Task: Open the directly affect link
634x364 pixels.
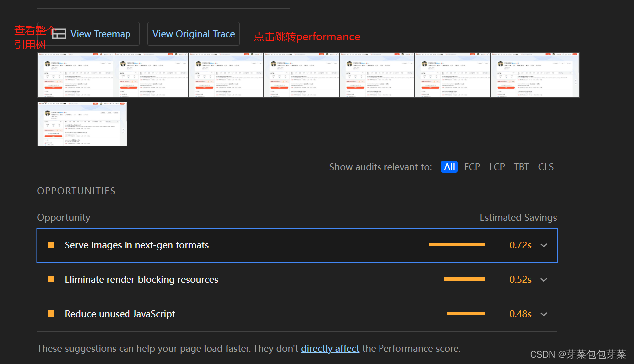Action: point(330,348)
